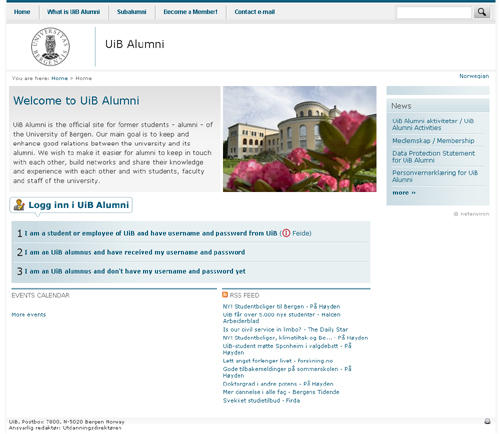This screenshot has width=500, height=434.
Task: Open UiB-student møtte Sponheim i valgdebatt item
Action: (x=287, y=349)
